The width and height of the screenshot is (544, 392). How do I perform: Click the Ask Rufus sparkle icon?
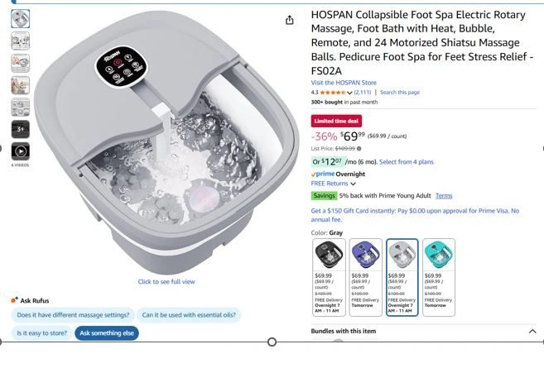tap(14, 300)
